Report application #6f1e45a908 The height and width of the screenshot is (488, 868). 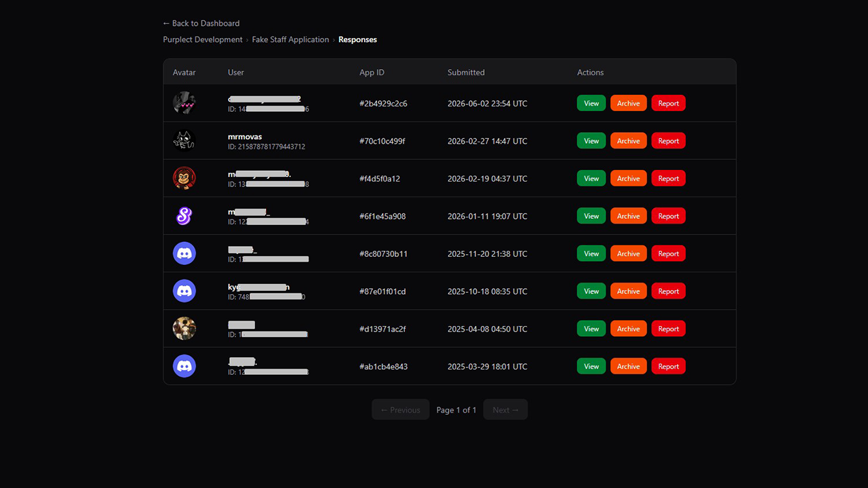point(669,216)
